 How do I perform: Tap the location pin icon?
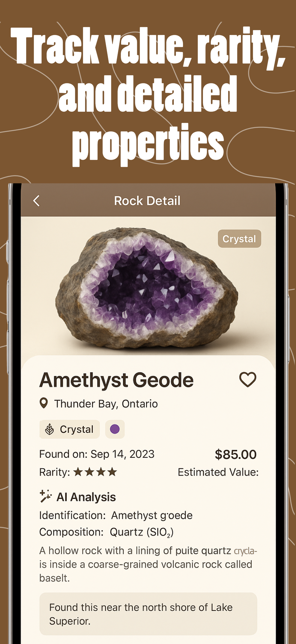pos(44,403)
